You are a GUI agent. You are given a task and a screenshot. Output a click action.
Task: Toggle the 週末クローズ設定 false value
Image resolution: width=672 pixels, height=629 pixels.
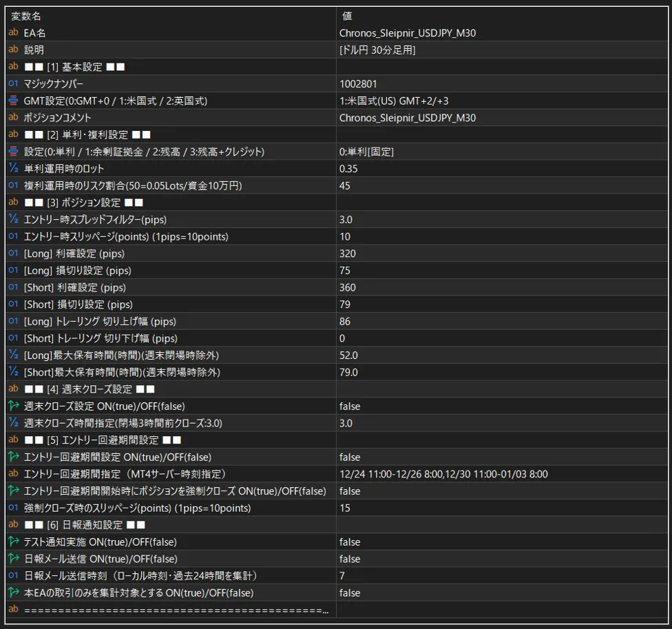(503, 406)
